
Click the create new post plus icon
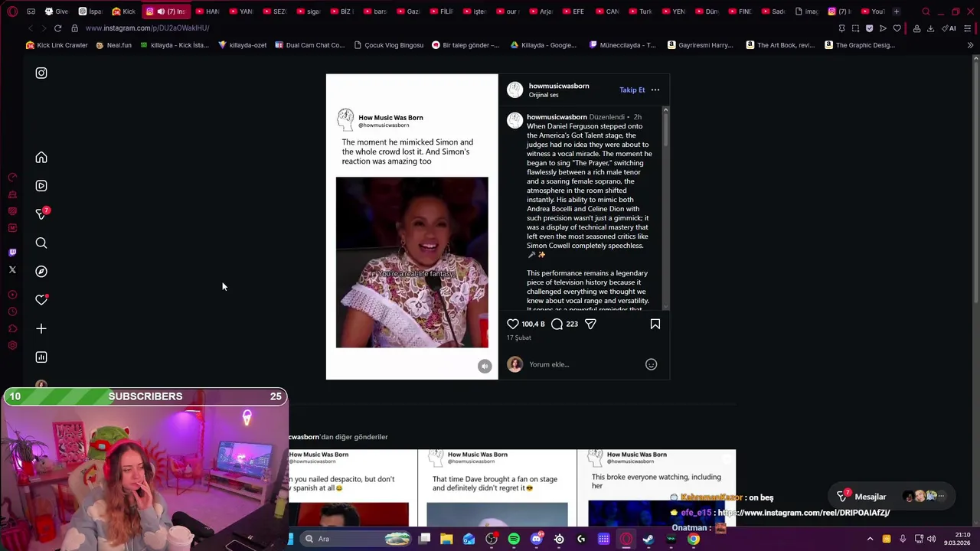point(41,329)
